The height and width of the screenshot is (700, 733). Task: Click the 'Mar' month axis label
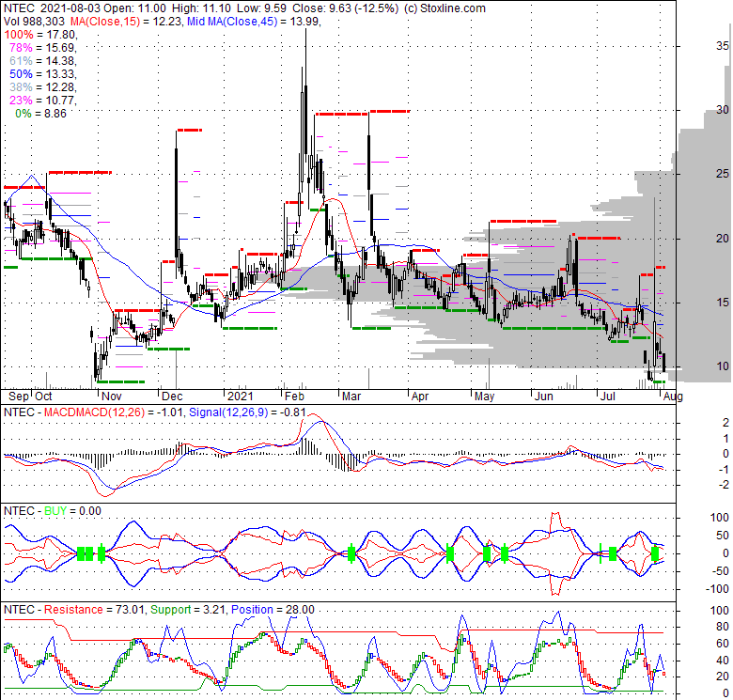coord(351,397)
